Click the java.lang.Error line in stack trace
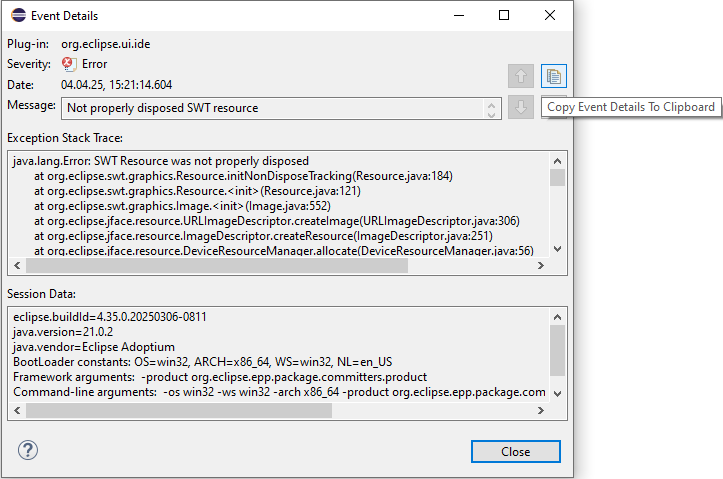723x479 pixels. coord(161,161)
